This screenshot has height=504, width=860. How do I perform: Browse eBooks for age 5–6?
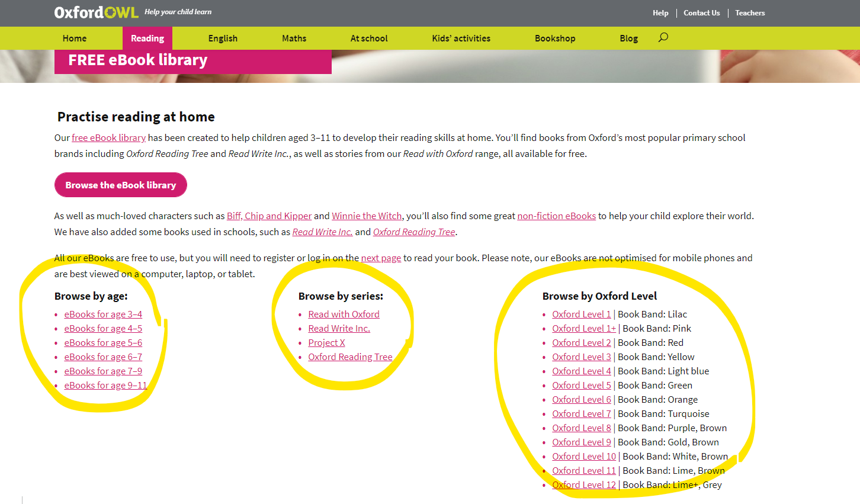[103, 342]
